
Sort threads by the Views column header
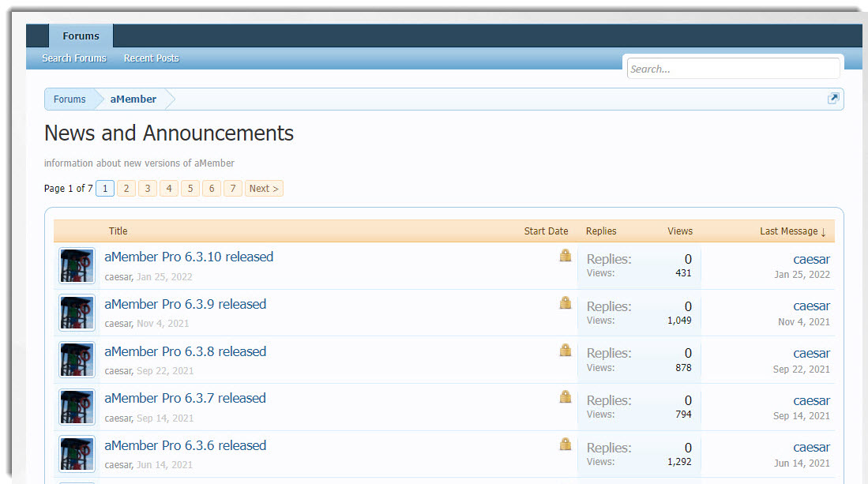tap(679, 231)
